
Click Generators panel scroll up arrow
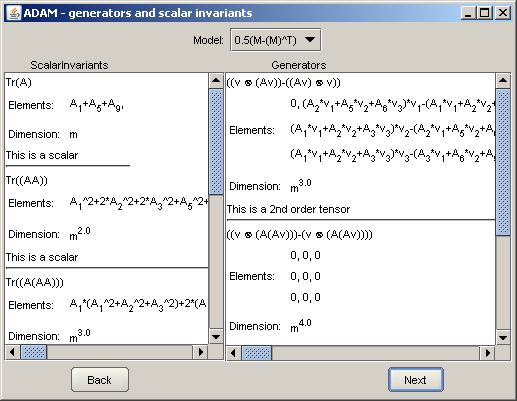[x=503, y=80]
